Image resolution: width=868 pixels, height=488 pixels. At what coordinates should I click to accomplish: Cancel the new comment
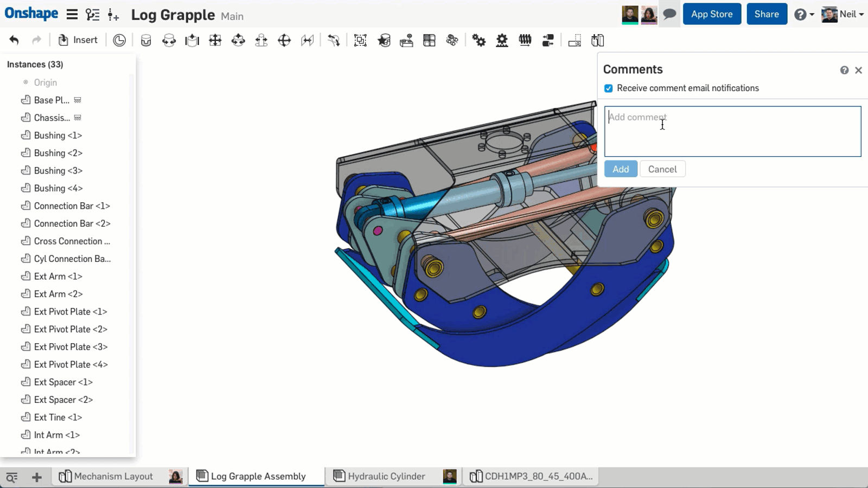662,169
